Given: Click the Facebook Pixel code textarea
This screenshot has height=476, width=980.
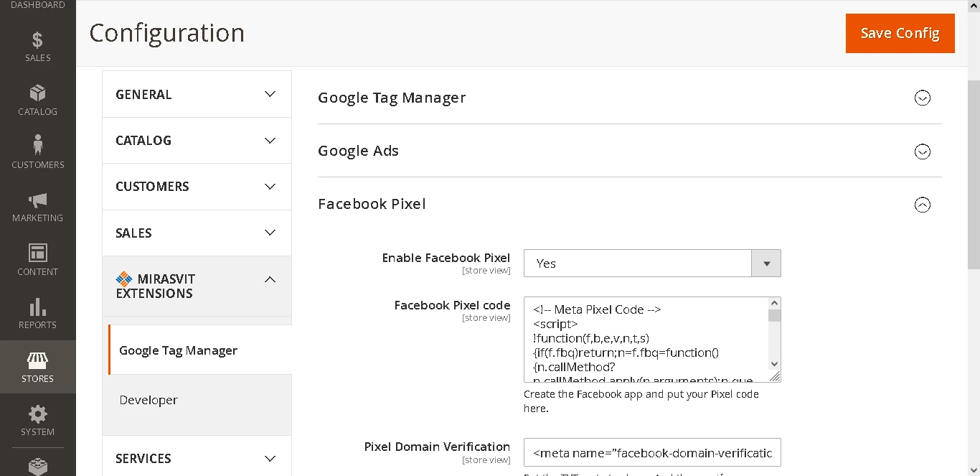Looking at the screenshot, I should point(646,339).
